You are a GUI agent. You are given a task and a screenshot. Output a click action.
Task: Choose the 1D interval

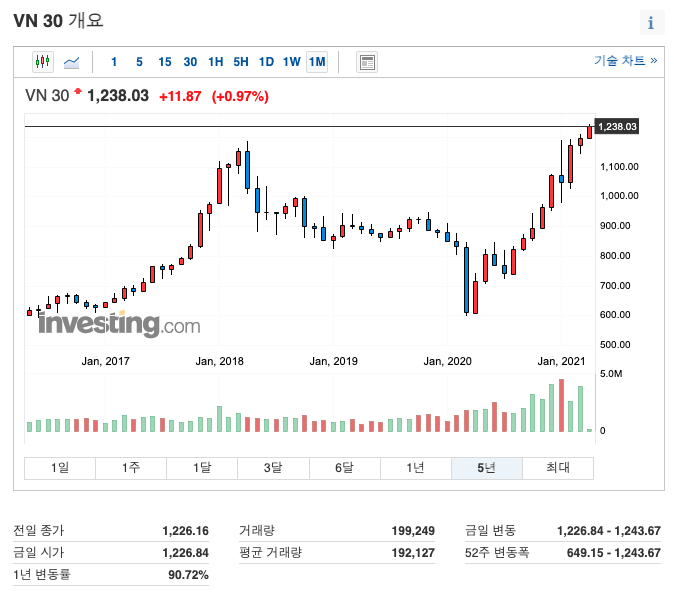point(266,62)
